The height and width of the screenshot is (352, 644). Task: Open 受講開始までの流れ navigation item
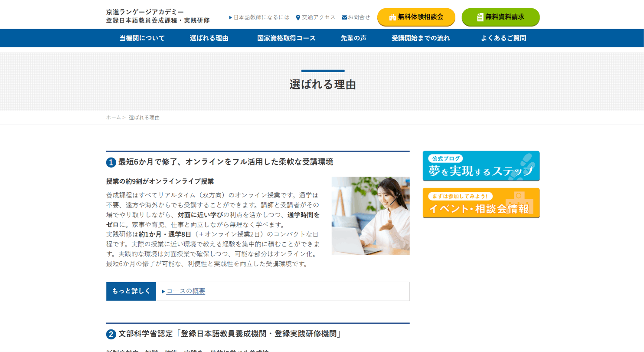421,38
